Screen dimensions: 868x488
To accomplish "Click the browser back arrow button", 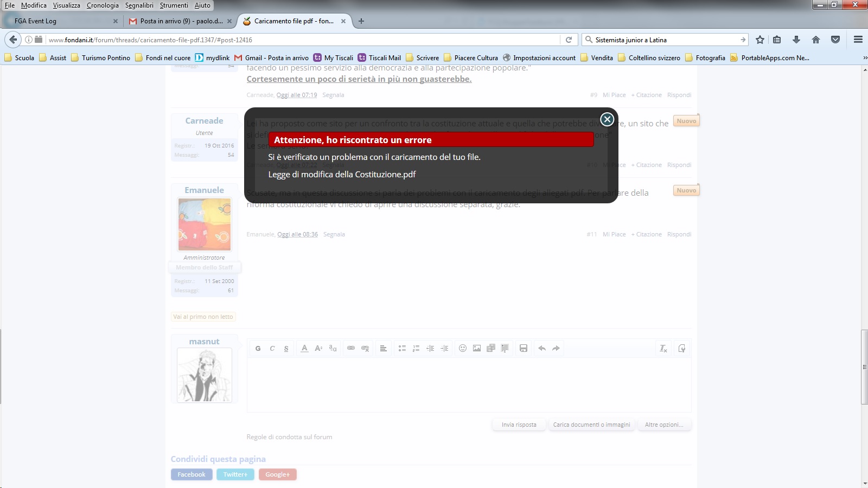I will (x=13, y=40).
